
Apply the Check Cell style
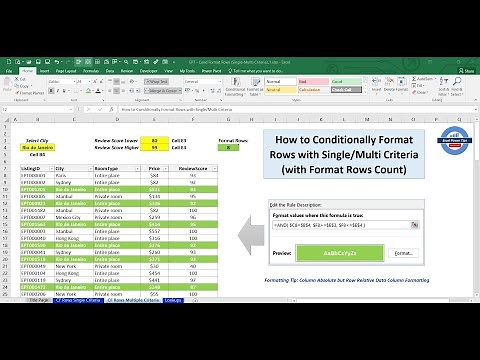tap(346, 90)
